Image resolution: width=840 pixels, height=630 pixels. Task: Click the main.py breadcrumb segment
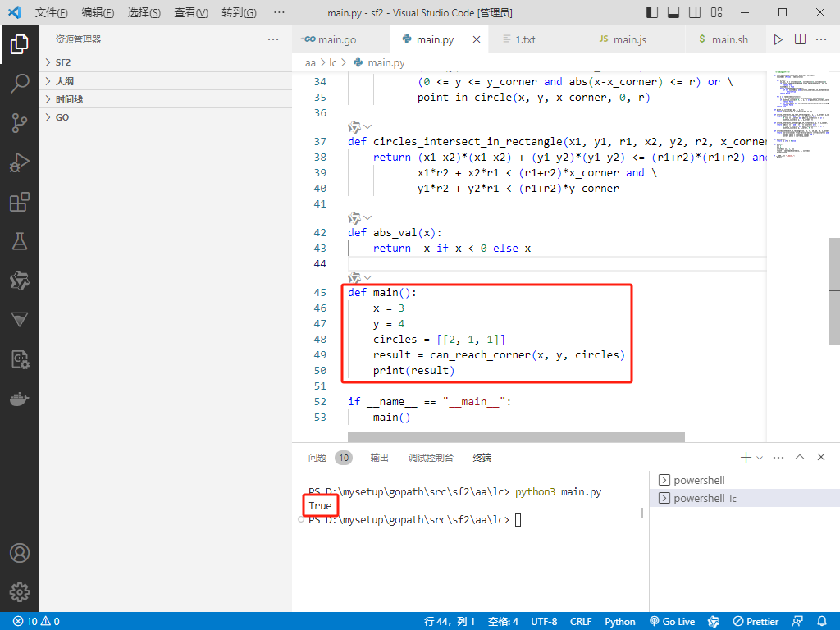pos(379,62)
